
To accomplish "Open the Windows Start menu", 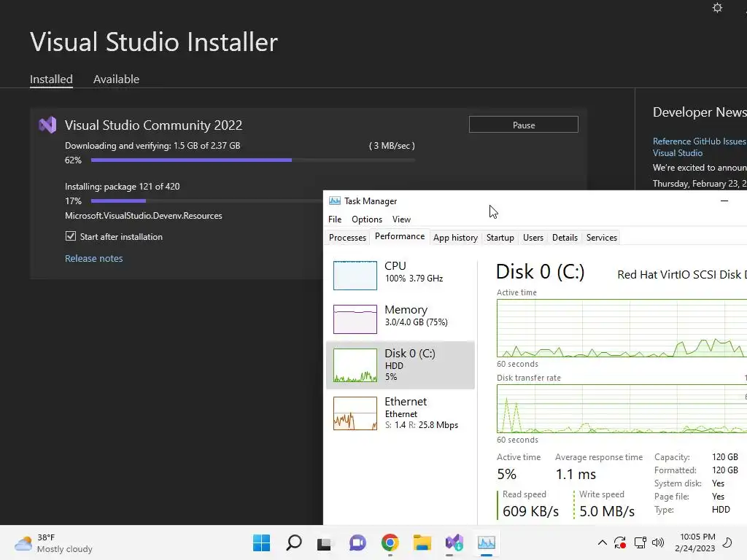I will tap(261, 542).
